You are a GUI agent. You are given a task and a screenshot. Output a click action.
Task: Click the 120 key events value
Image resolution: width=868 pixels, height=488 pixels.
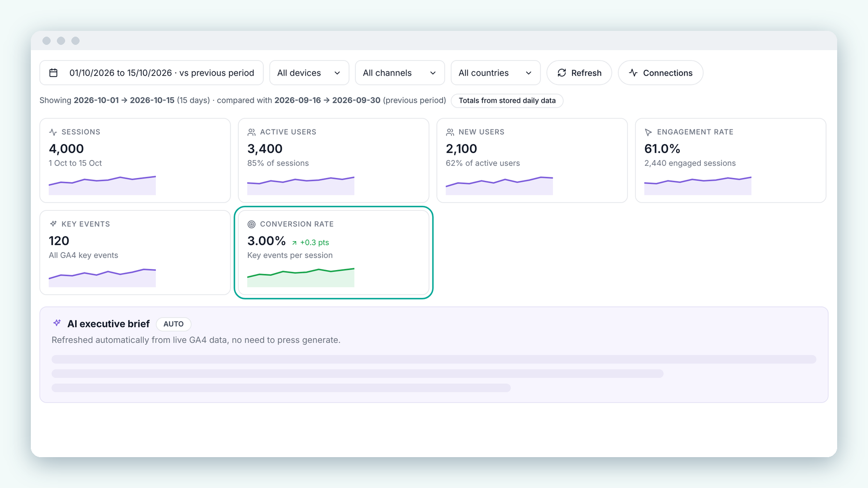59,241
